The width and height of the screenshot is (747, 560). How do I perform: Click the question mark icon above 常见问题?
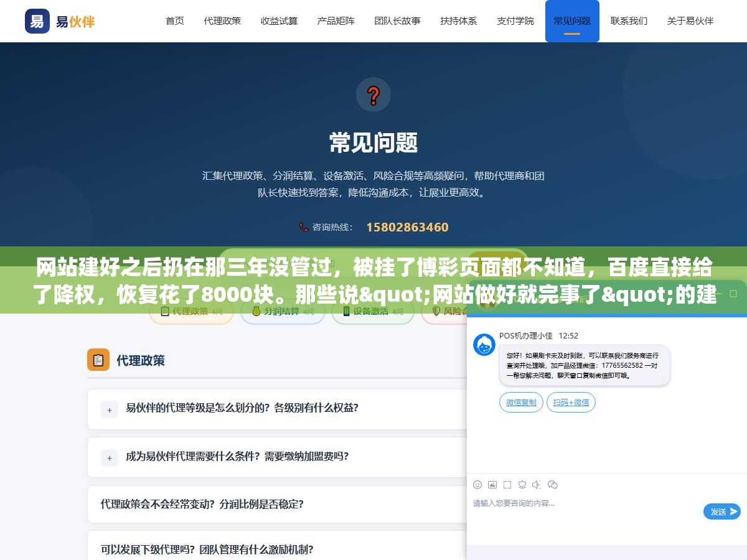tap(374, 95)
